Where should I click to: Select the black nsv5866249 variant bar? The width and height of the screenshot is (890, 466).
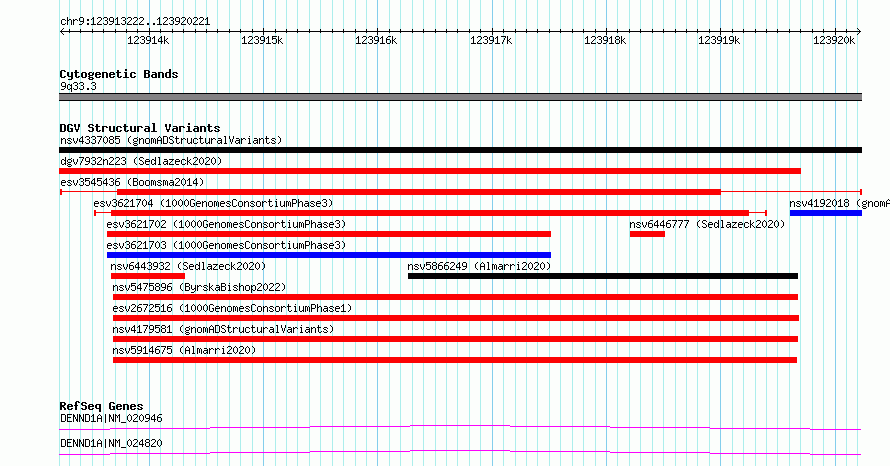(603, 276)
